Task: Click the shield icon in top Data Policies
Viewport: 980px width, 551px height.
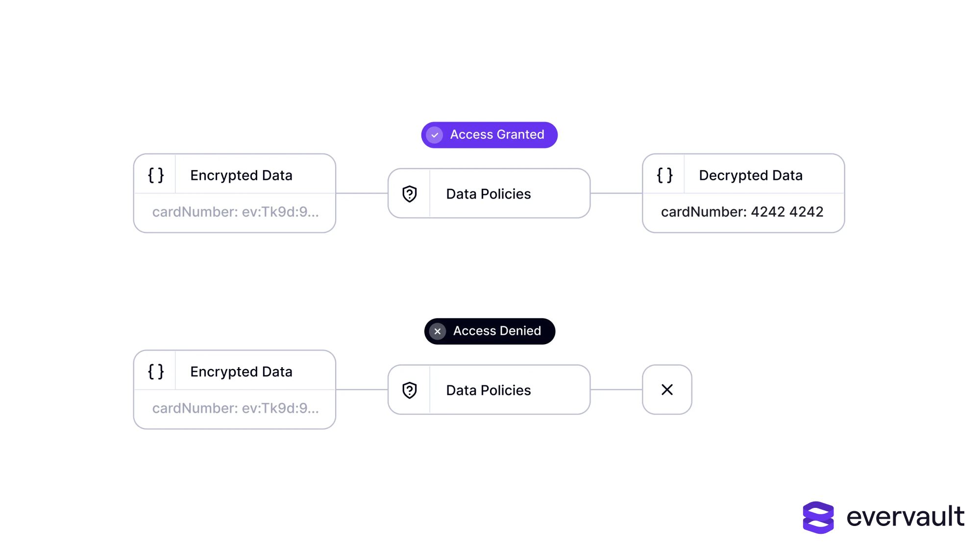Action: pyautogui.click(x=410, y=194)
